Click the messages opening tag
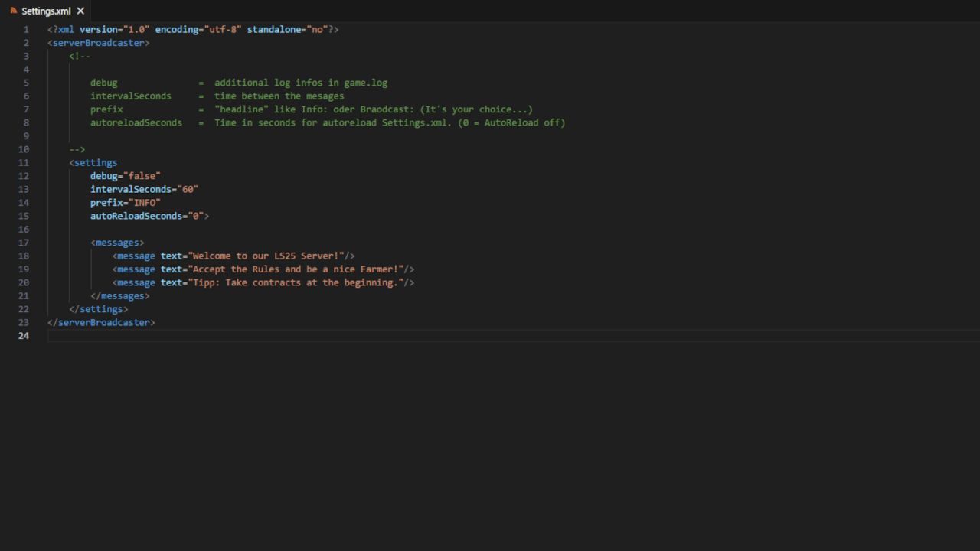This screenshot has height=551, width=980. (x=116, y=243)
